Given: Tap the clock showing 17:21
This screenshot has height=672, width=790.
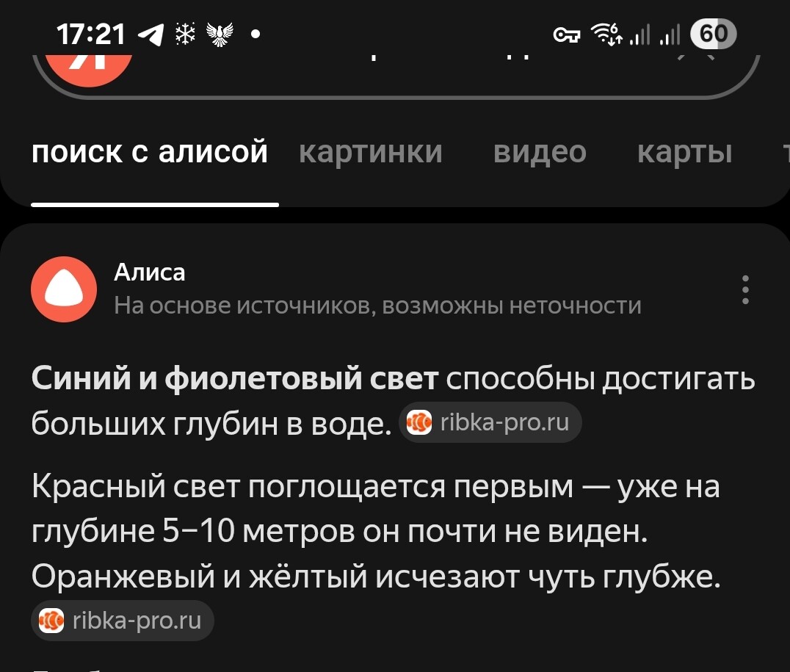Looking at the screenshot, I should pos(91,35).
